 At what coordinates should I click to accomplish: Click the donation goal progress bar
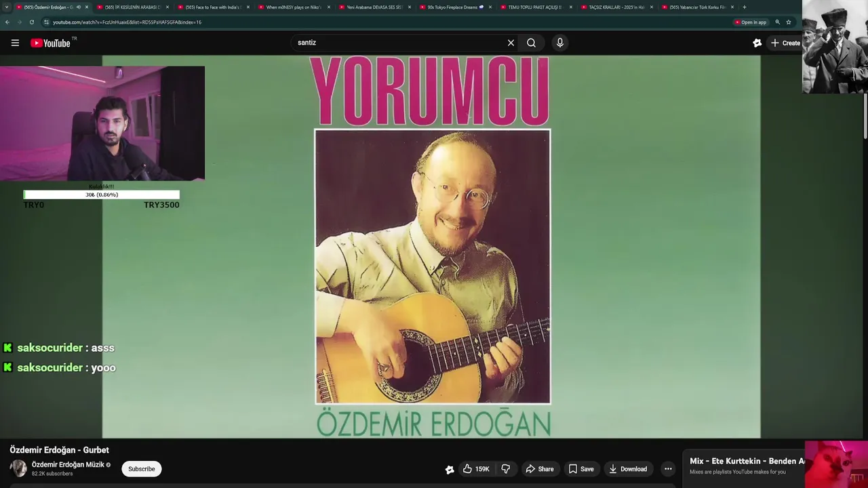coord(102,195)
